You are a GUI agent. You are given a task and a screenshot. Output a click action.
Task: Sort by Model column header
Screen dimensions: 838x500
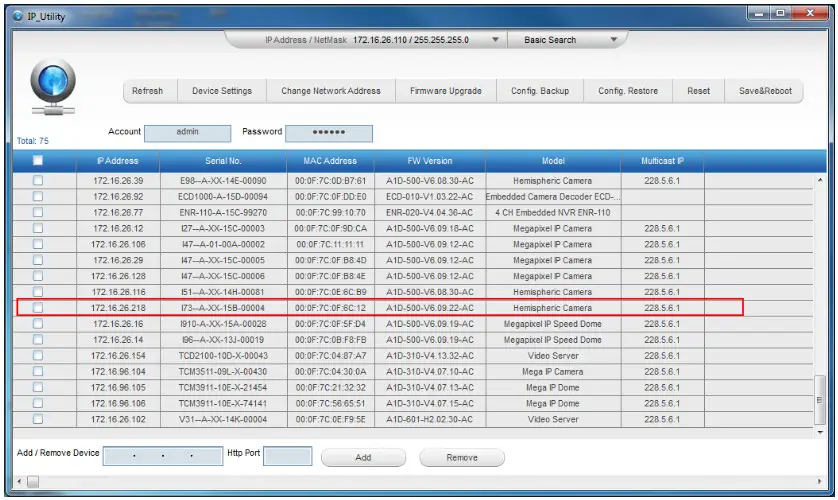(x=553, y=161)
